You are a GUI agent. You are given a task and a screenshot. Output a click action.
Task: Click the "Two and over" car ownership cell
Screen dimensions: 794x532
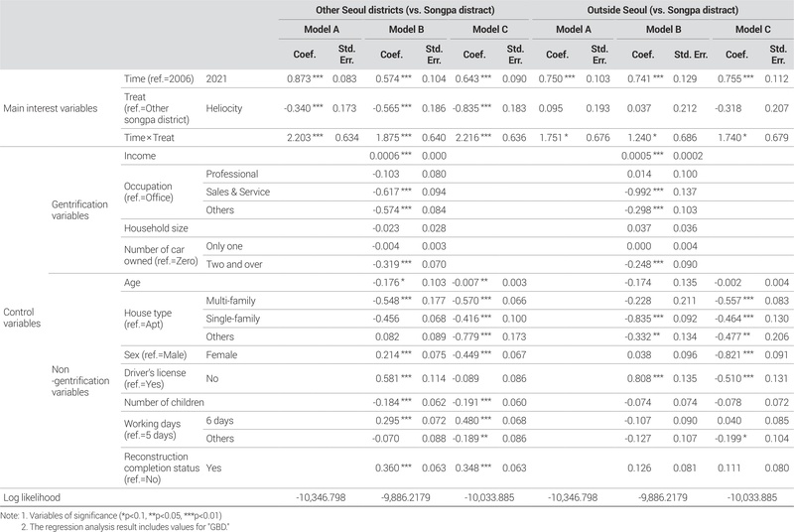point(233,263)
